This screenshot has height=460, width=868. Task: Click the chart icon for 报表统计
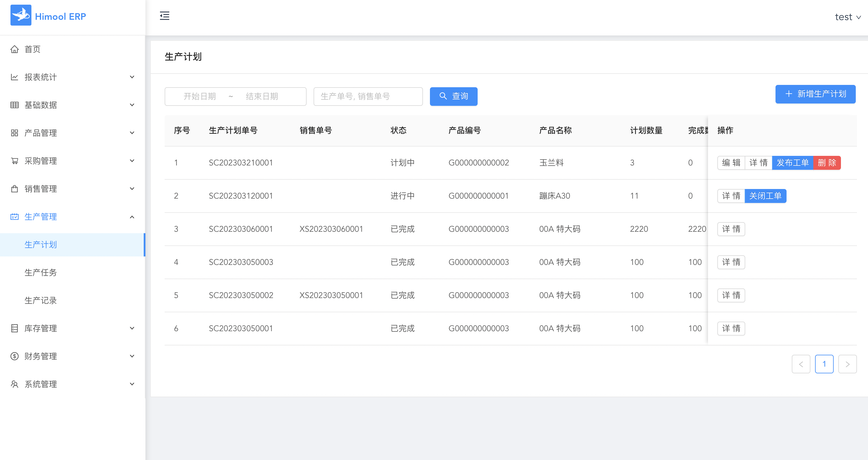click(15, 77)
